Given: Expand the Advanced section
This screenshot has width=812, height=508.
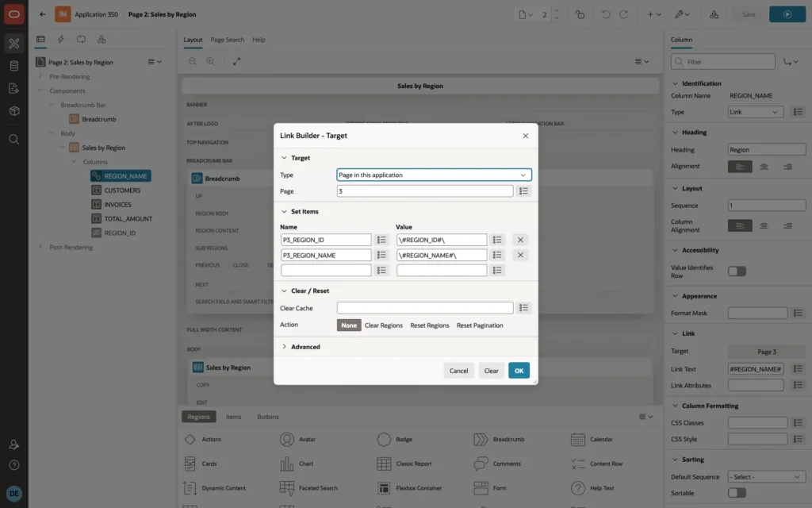Looking at the screenshot, I should [284, 347].
